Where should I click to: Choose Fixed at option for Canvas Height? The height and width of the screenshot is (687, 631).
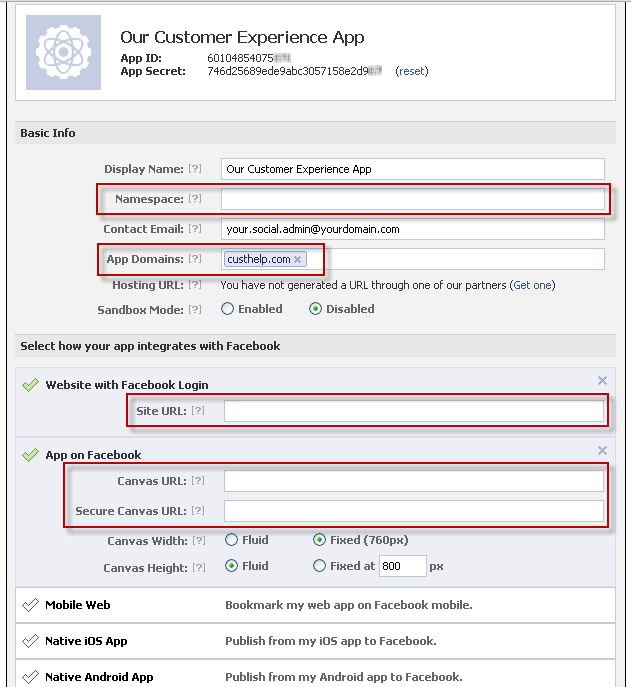[320, 566]
